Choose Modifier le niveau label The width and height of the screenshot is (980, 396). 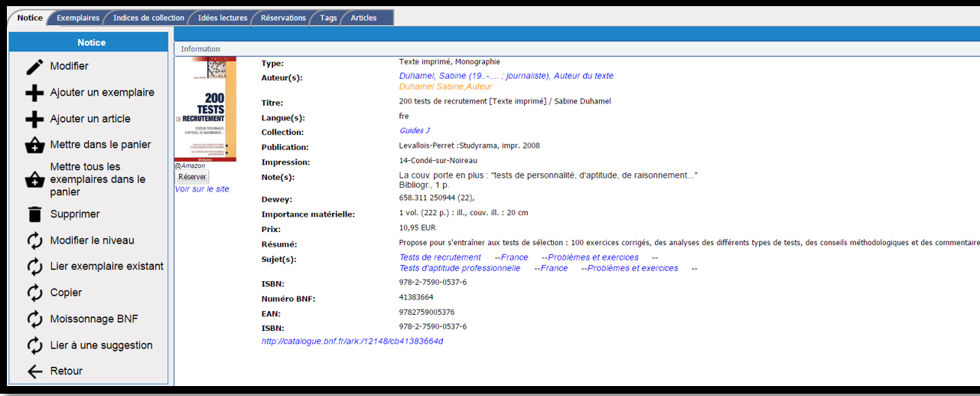(93, 241)
